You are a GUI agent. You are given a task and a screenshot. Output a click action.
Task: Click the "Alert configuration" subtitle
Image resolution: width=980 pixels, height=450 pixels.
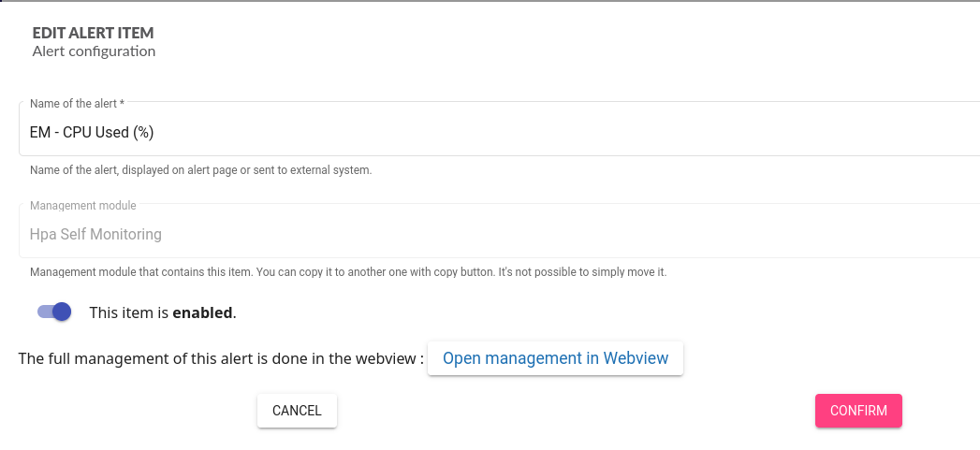coord(94,51)
